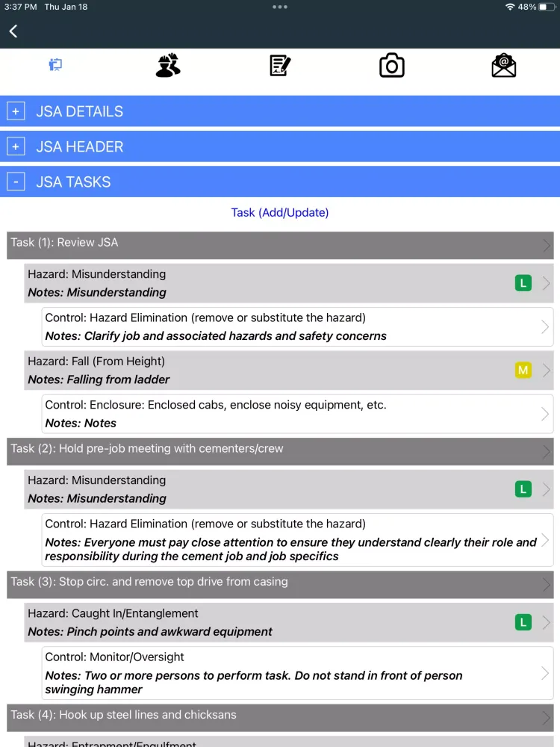The width and height of the screenshot is (560, 747).
Task: Open chevron on Task (4) row
Action: coord(547,718)
